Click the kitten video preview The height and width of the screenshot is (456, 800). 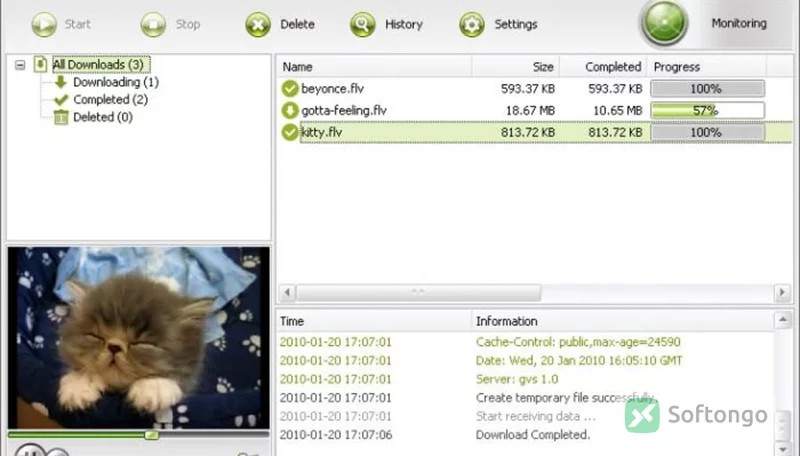139,338
